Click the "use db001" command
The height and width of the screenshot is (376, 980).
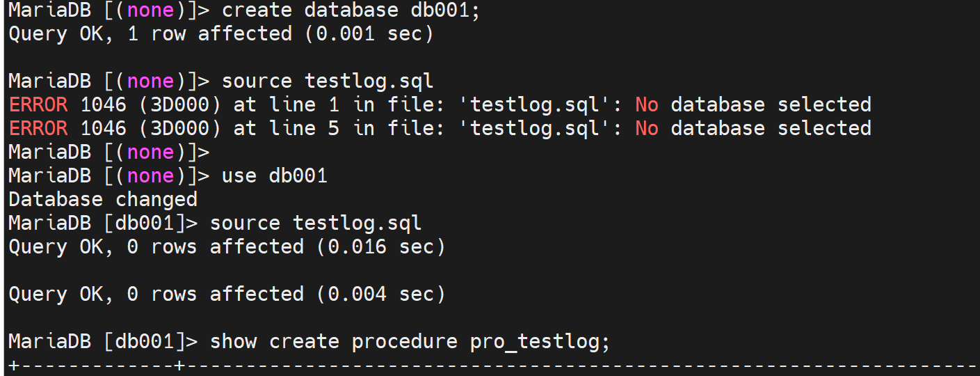point(274,176)
